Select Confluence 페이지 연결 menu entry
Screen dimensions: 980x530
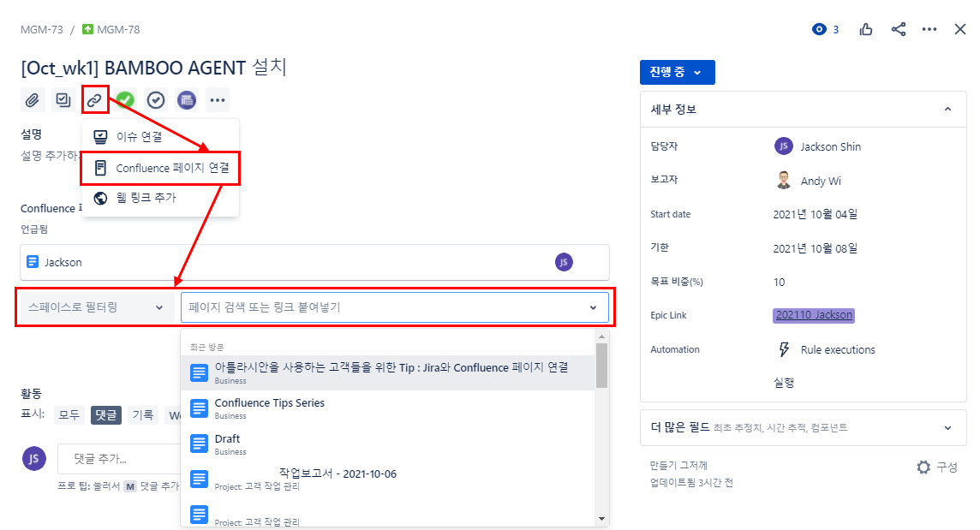tap(161, 168)
